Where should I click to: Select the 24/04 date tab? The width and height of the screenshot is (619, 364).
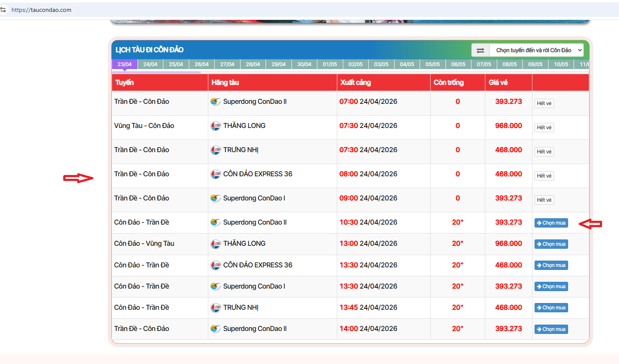(x=150, y=64)
